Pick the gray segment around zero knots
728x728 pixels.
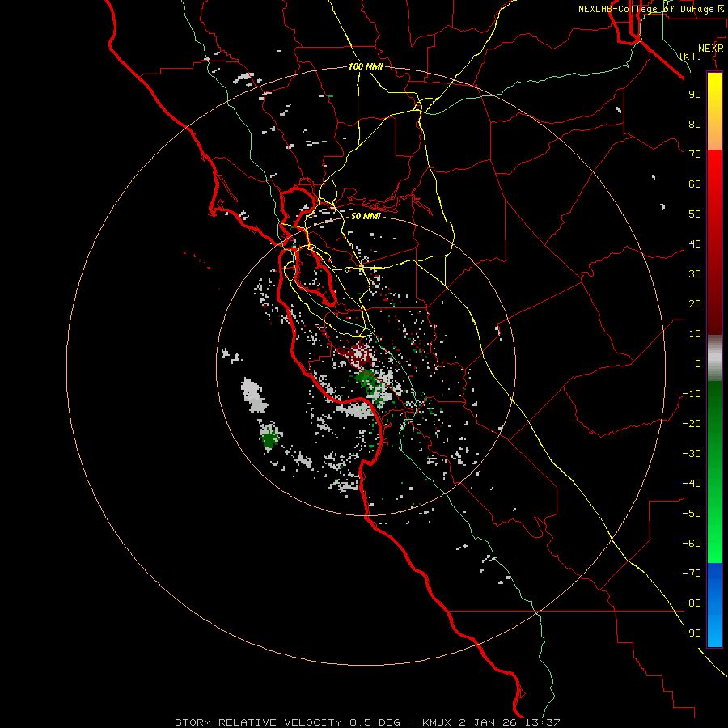714,358
